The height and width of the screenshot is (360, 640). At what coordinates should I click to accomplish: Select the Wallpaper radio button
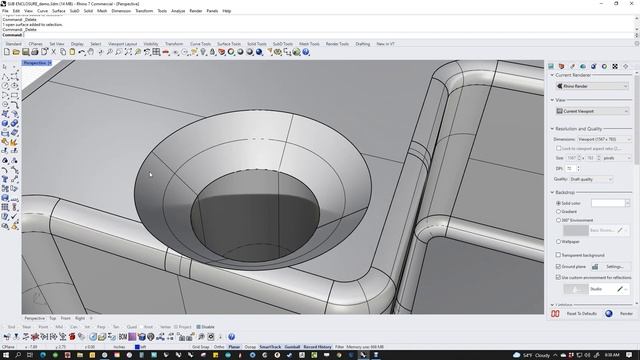click(x=558, y=241)
